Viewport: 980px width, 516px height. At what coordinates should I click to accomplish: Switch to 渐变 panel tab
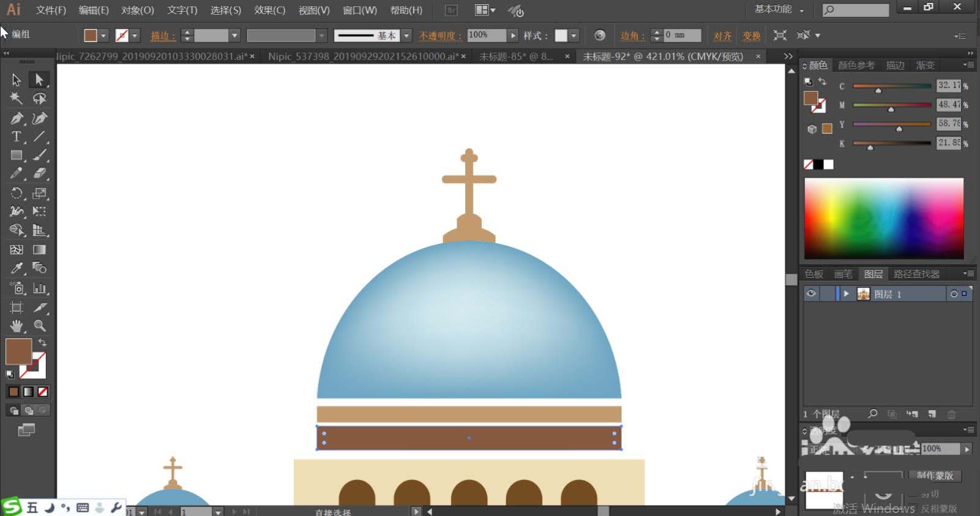click(x=926, y=65)
